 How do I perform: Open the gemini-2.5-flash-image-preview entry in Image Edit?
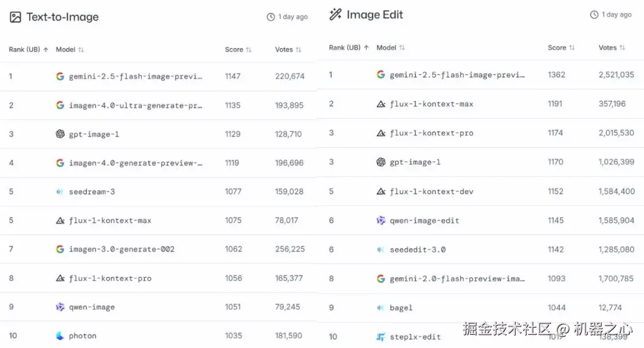(x=457, y=75)
